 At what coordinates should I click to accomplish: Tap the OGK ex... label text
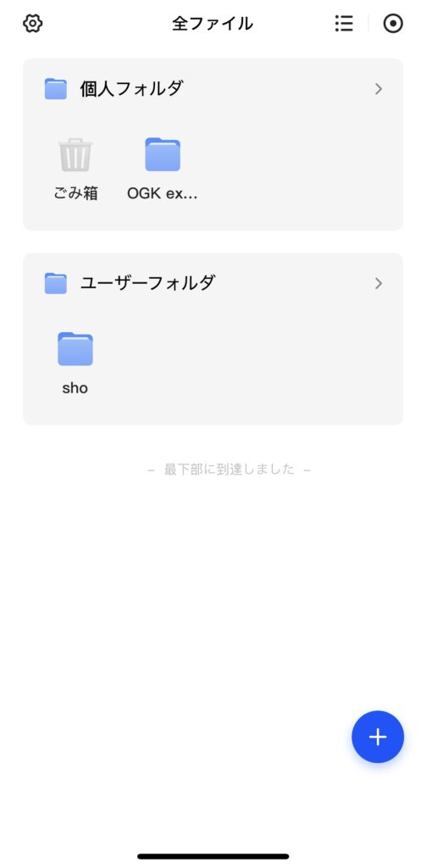coord(162,193)
